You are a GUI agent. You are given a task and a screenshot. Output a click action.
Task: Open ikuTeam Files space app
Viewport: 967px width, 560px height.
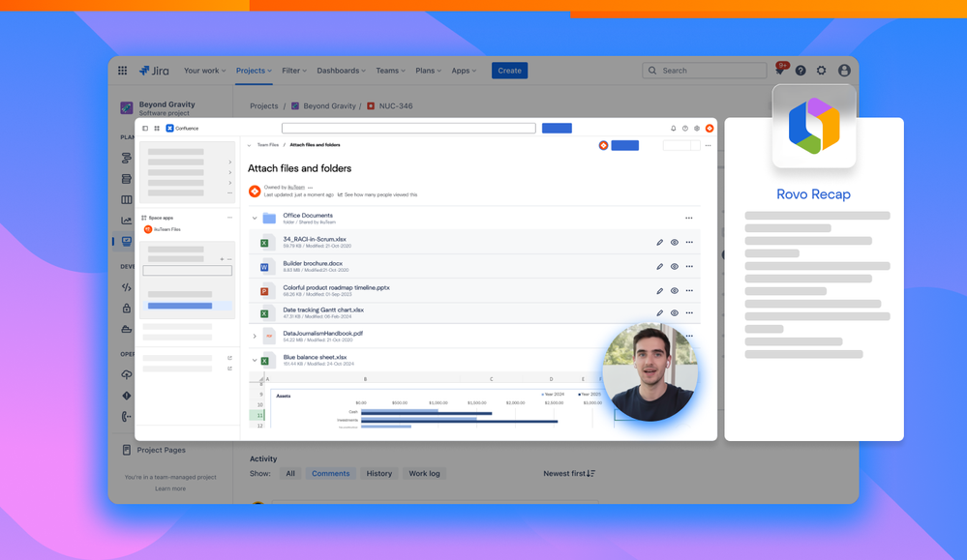[x=163, y=229]
